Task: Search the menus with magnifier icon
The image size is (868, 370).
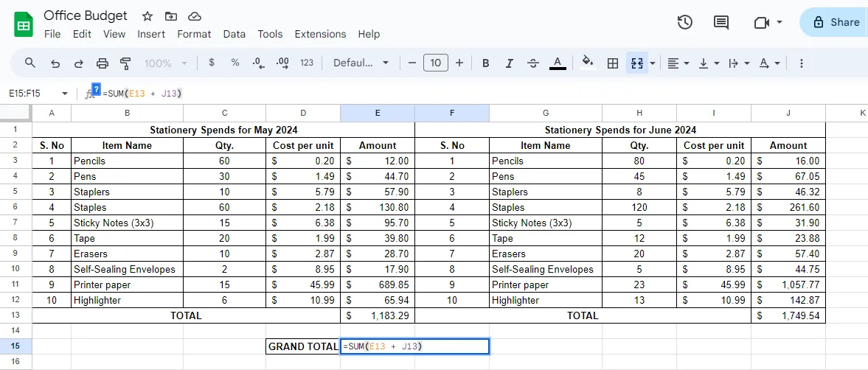Action: pos(30,63)
